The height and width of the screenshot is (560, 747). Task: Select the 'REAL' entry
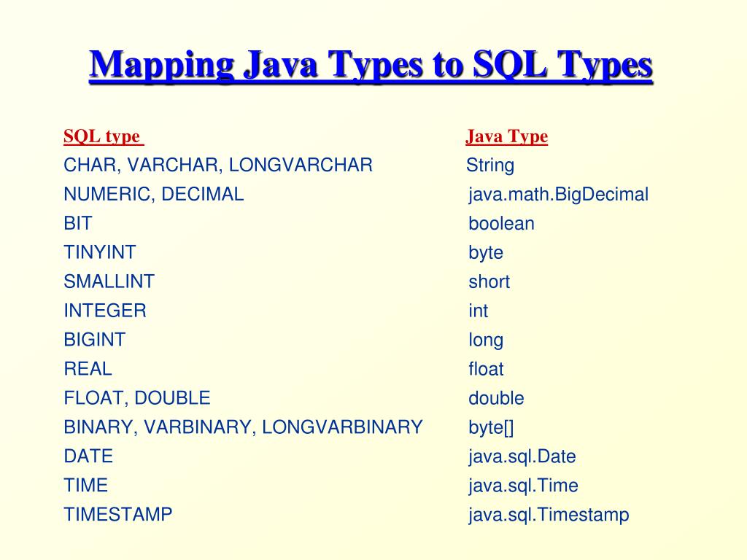click(x=88, y=368)
